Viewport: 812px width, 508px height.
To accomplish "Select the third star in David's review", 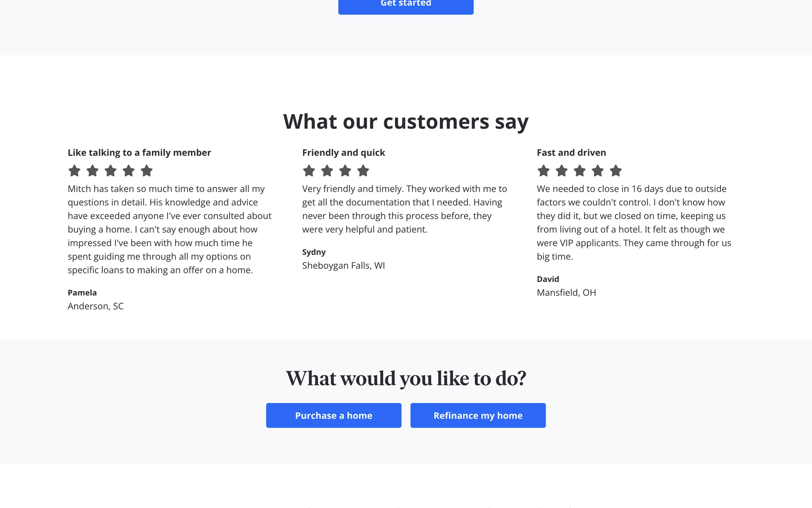I will [x=580, y=171].
